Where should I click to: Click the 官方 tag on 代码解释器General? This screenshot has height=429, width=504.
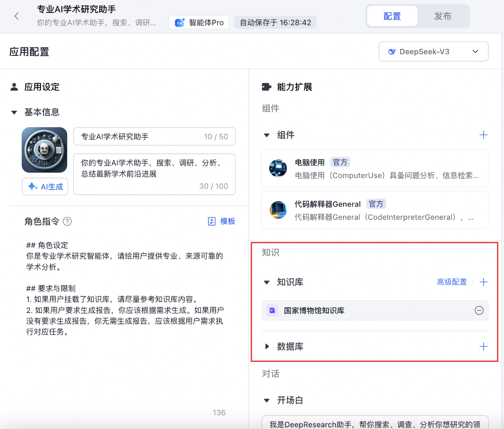point(376,204)
